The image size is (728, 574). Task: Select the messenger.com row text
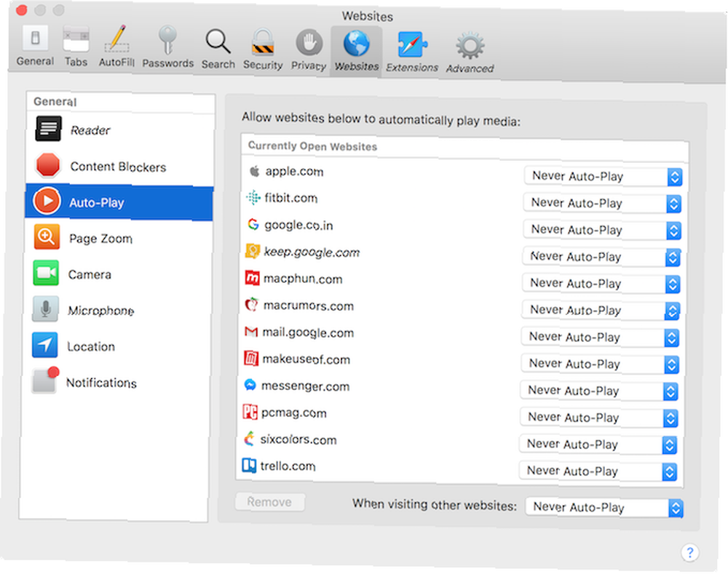(x=305, y=386)
